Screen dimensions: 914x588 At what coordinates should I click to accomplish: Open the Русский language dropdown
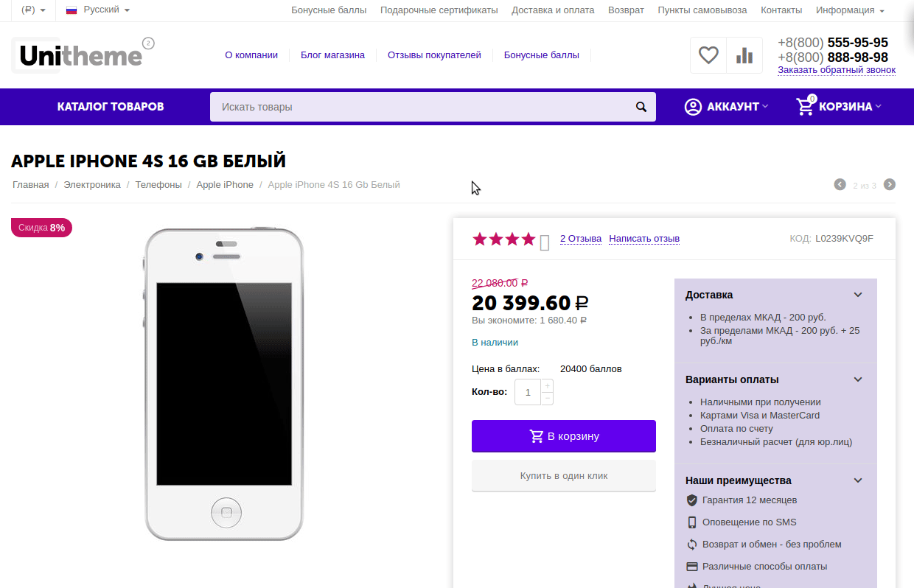pyautogui.click(x=98, y=10)
